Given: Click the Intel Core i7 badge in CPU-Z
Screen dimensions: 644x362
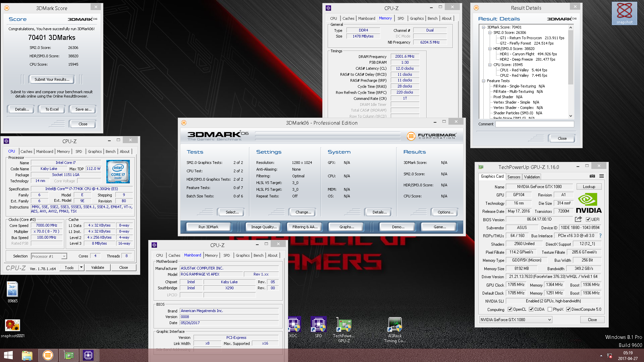Looking at the screenshot, I should [118, 172].
